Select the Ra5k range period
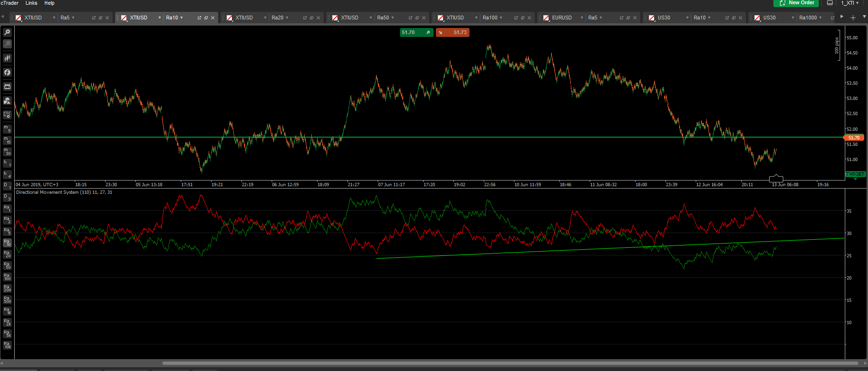The height and width of the screenshot is (371, 868). click(7, 334)
